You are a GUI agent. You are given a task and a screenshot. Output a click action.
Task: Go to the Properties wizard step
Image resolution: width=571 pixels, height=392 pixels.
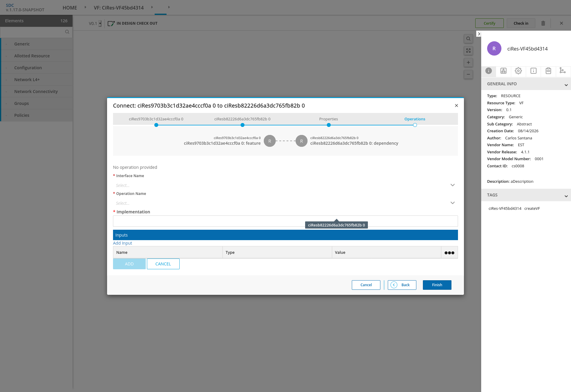tap(329, 119)
